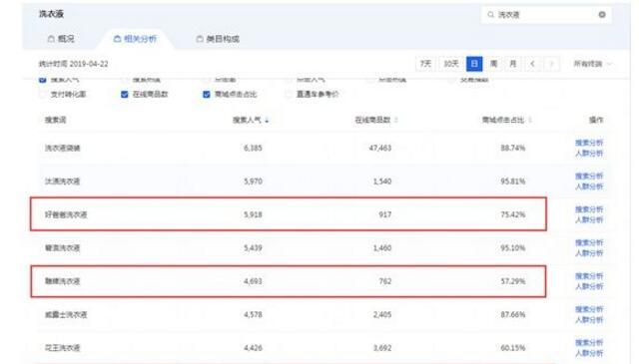Go to the previous date with the left arrow

pos(532,64)
